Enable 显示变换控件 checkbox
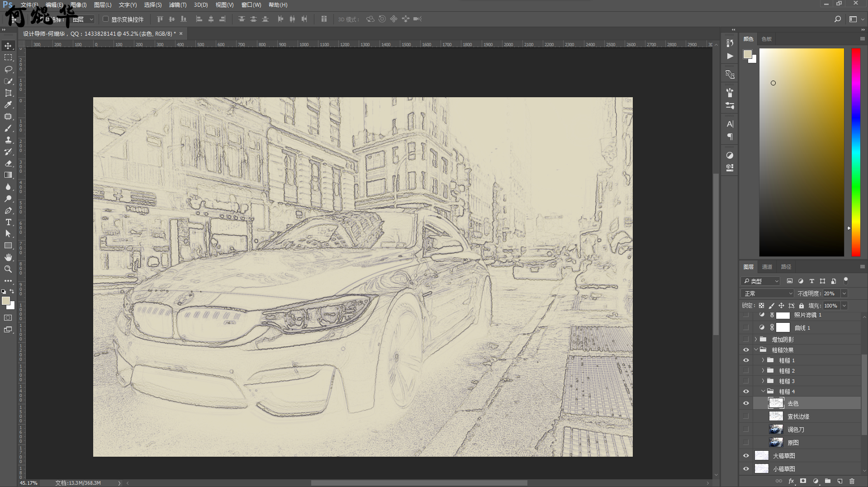The width and height of the screenshot is (868, 487). tap(106, 19)
